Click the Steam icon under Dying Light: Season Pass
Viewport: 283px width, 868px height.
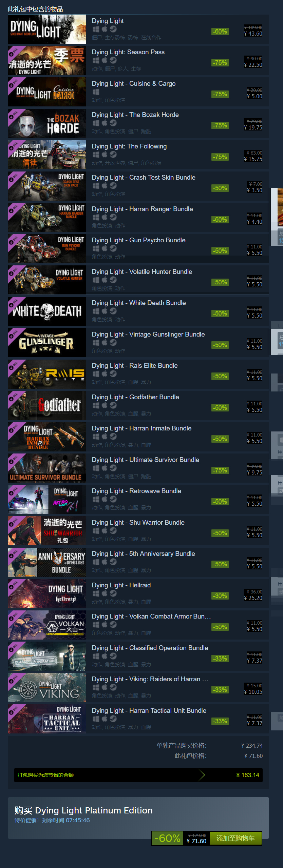pyautogui.click(x=113, y=60)
